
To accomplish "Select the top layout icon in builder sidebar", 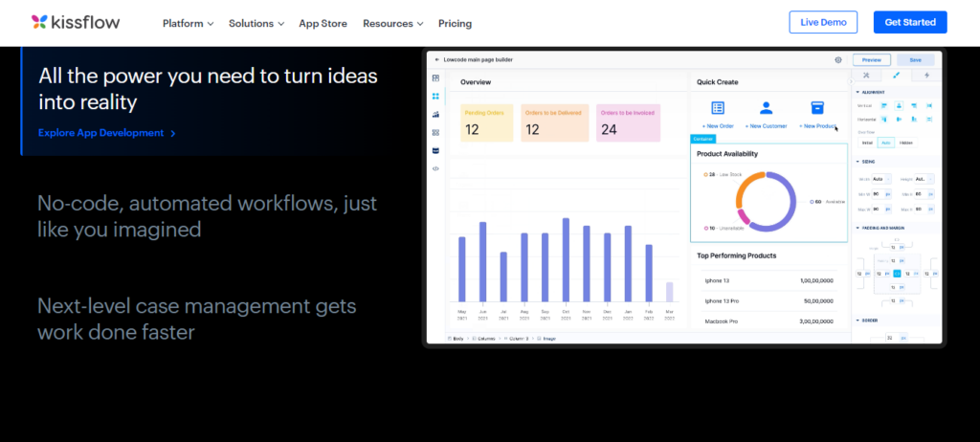I will point(435,78).
